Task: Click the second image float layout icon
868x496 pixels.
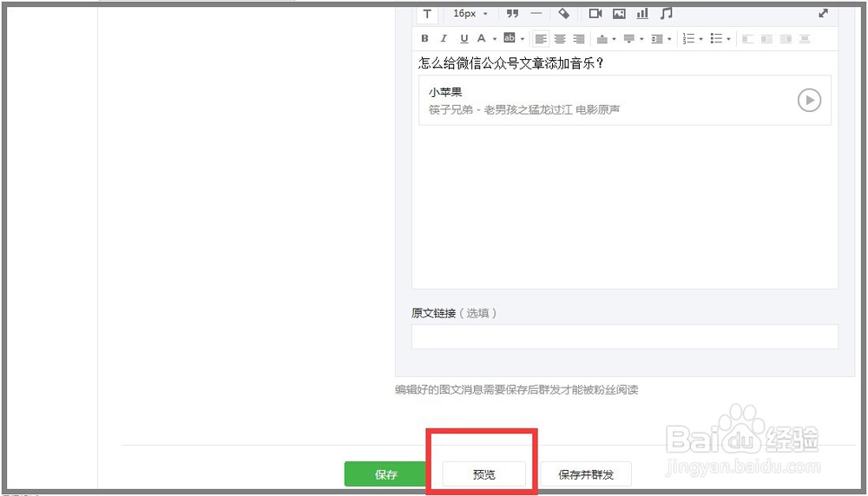Action: tap(766, 39)
